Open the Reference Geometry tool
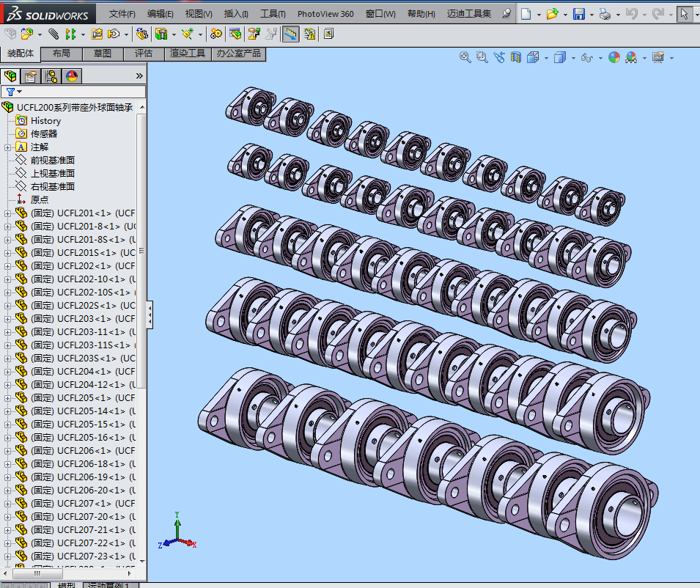 188,34
